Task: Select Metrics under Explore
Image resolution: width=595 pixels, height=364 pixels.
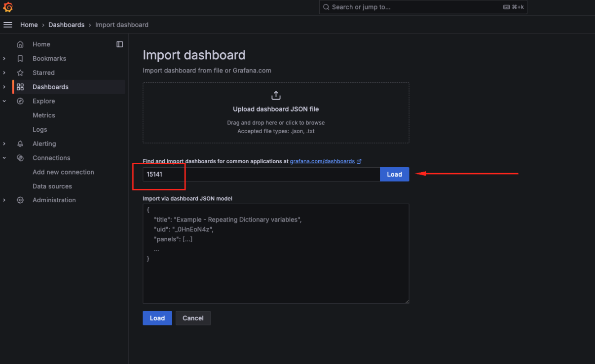Action: tap(44, 115)
